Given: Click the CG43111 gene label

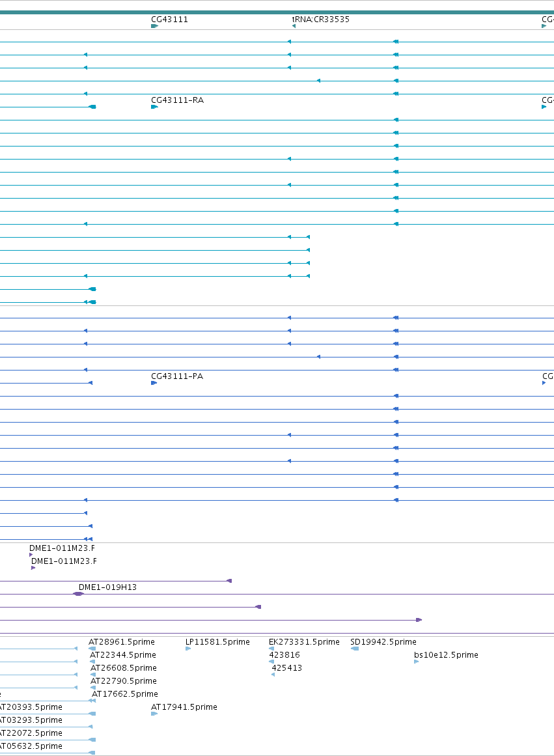Looking at the screenshot, I should pyautogui.click(x=170, y=20).
